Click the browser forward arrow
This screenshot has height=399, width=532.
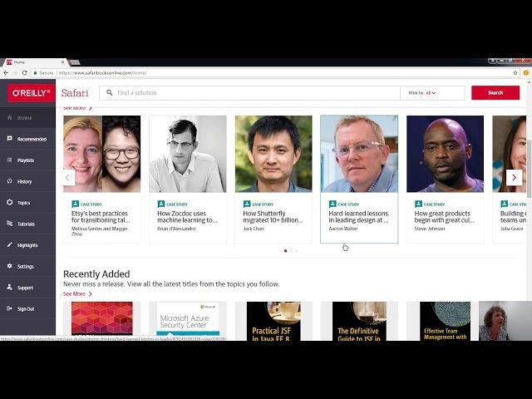coord(15,73)
